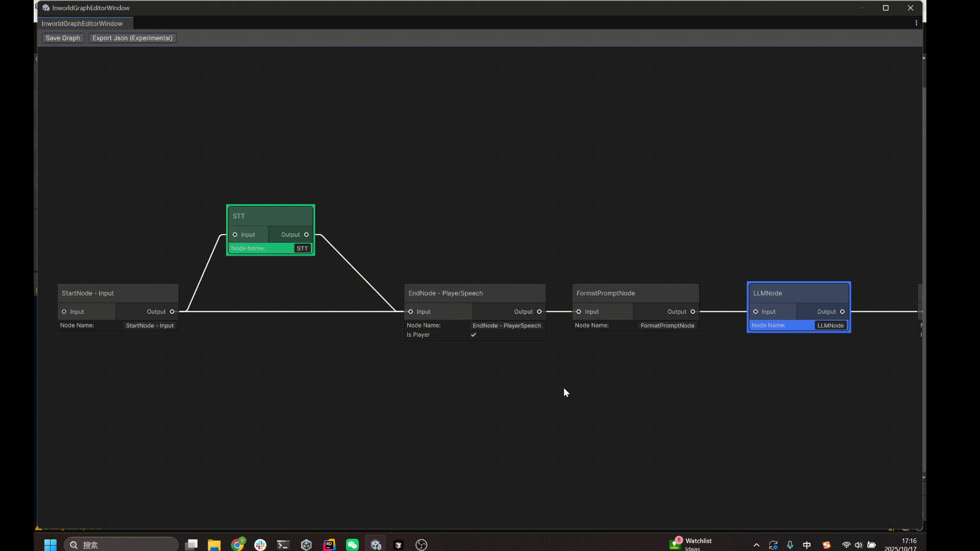Edit the LLMNode Node Name field
Viewport: 980px width, 551px height.
(x=830, y=325)
